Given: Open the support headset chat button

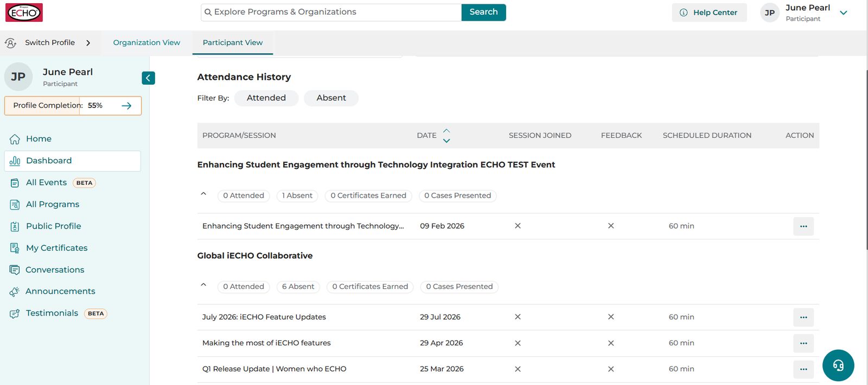Looking at the screenshot, I should click(838, 365).
